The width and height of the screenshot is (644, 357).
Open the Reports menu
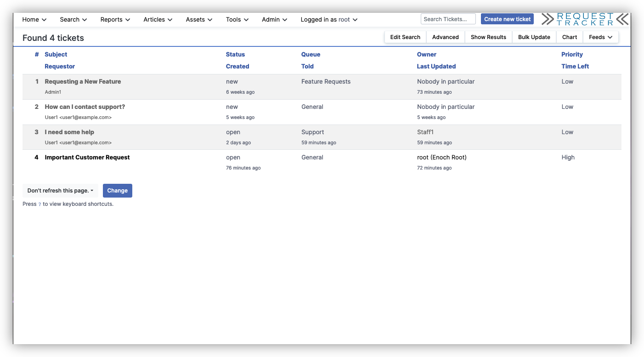[x=115, y=19]
